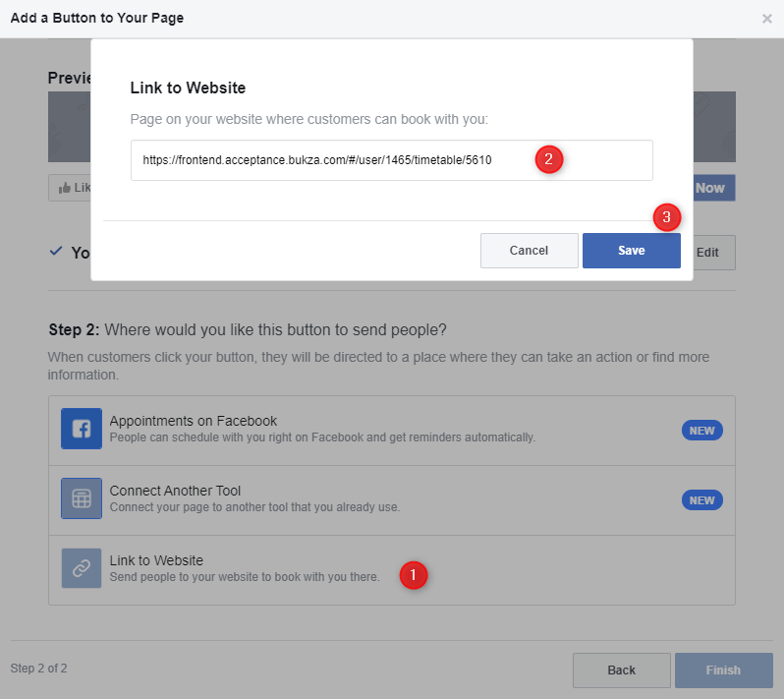Screen dimensions: 784x699
Task: Click the thumbs-up Like icon in the preview
Action: click(x=65, y=188)
